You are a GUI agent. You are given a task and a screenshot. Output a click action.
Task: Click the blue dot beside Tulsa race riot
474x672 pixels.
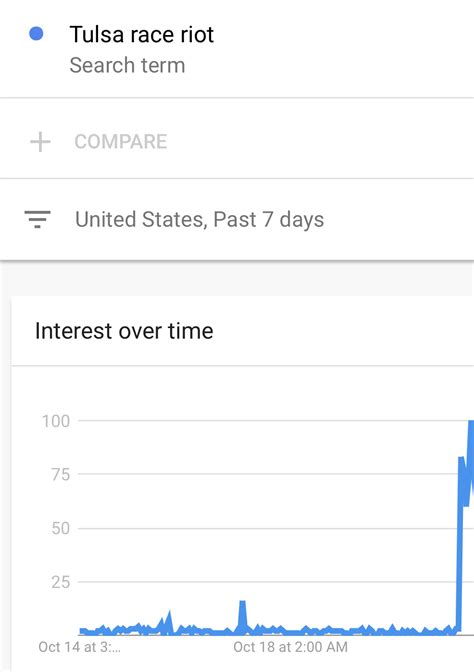click(x=36, y=34)
